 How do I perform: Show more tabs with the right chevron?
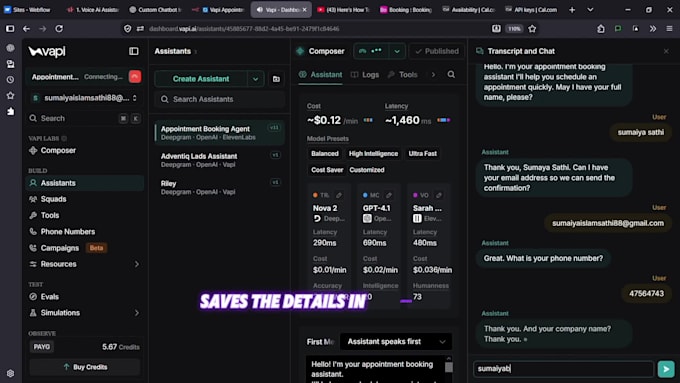[x=433, y=75]
